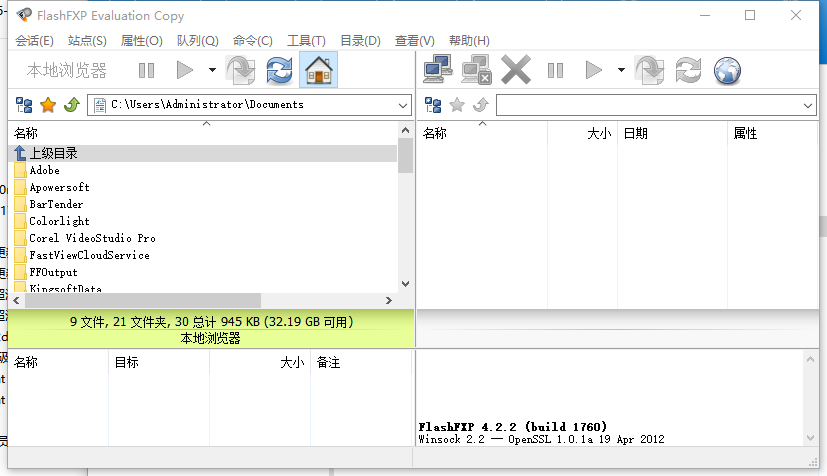Image resolution: width=827 pixels, height=476 pixels.
Task: Expand the remote path dropdown
Action: tap(807, 105)
